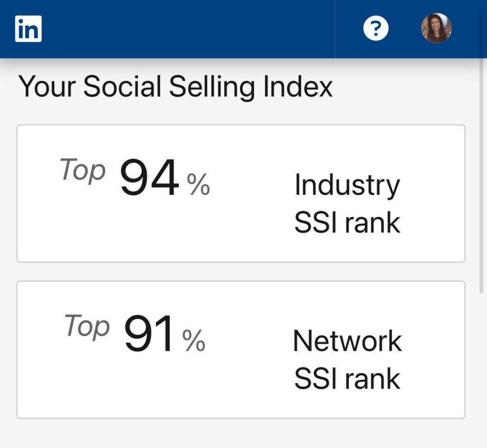Select the Industry SSI rank card

coord(241,193)
